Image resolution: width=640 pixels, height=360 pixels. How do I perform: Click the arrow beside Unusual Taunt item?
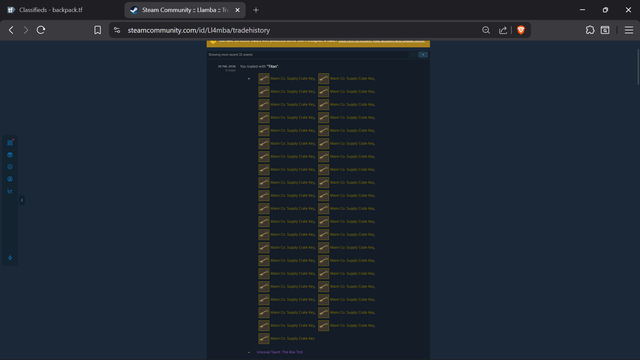[x=249, y=352]
